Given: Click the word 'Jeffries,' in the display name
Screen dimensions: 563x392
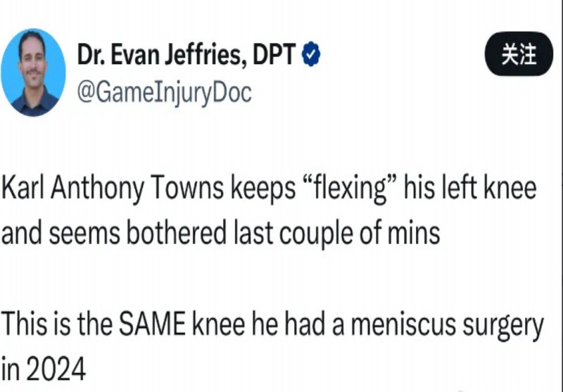Looking at the screenshot, I should tap(206, 54).
